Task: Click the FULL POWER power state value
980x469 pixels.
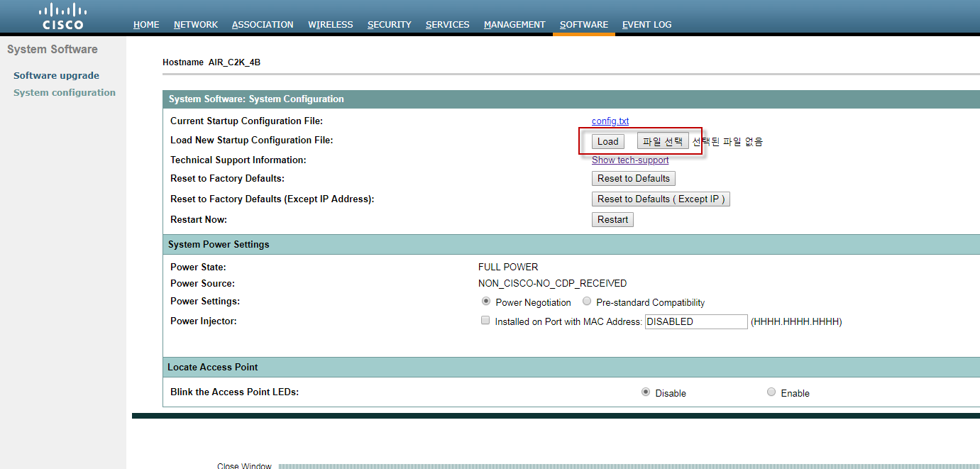Action: 508,267
